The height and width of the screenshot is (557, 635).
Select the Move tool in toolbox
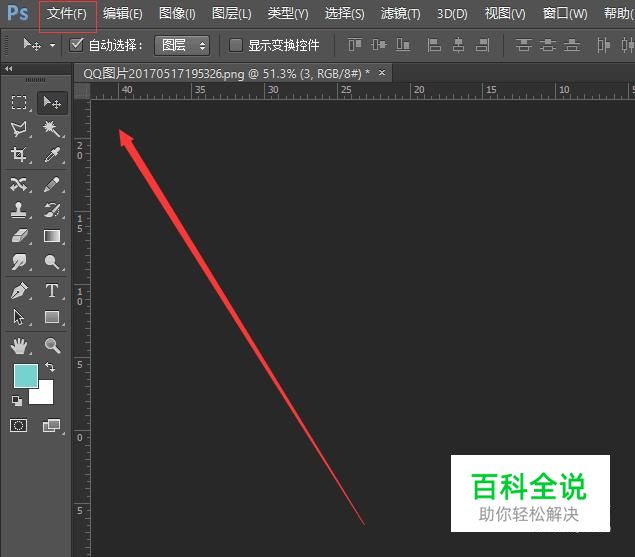coord(52,102)
